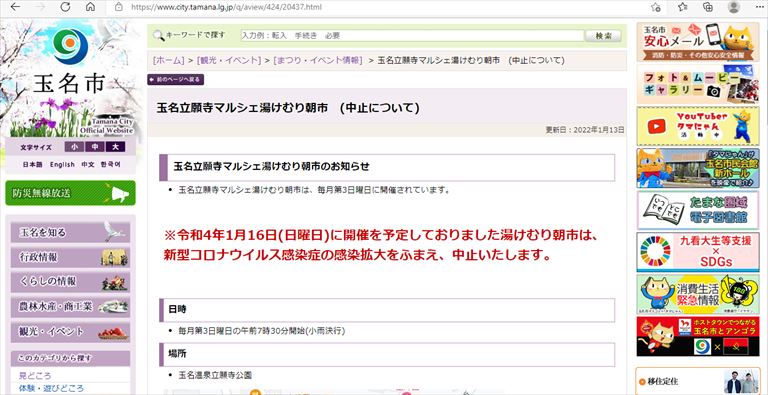Screen dimensions: 768x395
Task: Click the Tamana City logo emblem
Action: pos(70,46)
